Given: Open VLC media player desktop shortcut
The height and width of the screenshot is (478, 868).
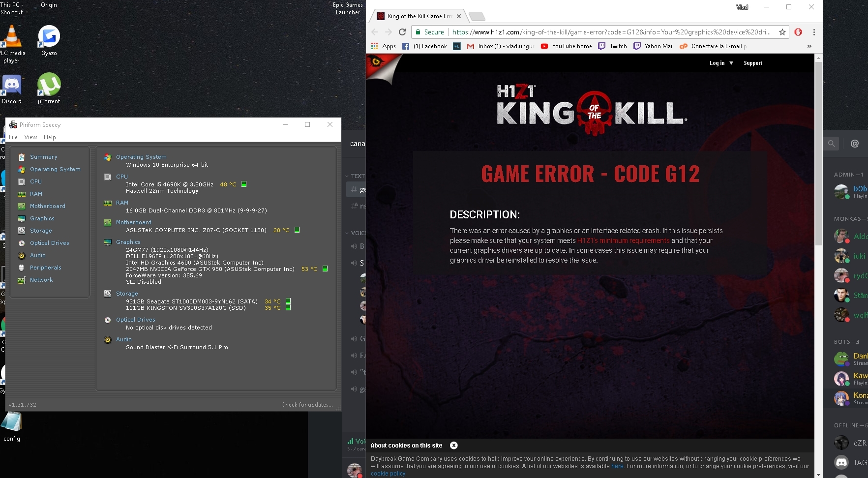Looking at the screenshot, I should pyautogui.click(x=12, y=43).
